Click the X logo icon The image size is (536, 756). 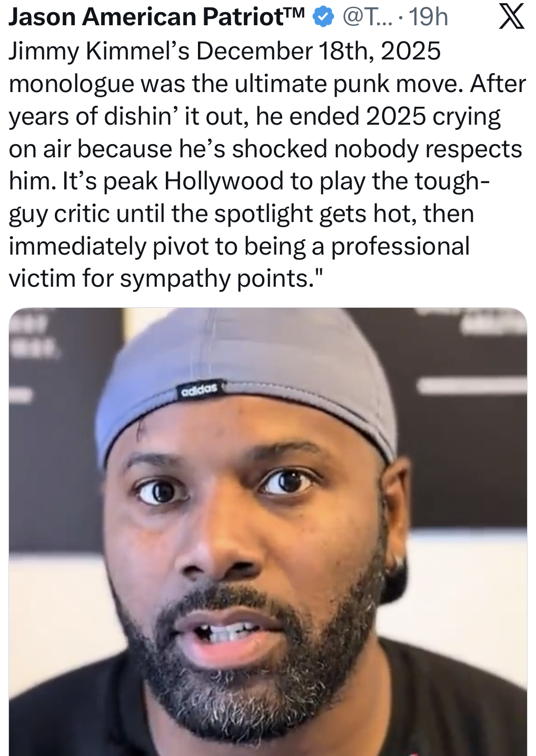pyautogui.click(x=511, y=16)
